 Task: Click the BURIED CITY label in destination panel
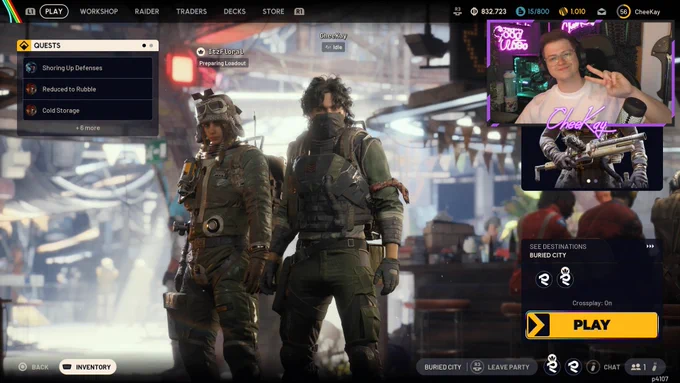click(x=548, y=255)
